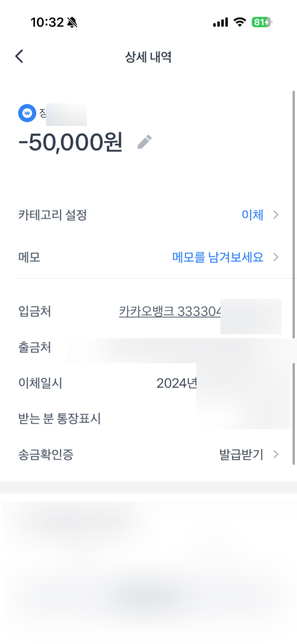Select 이체 category value
Viewport: 297px width, 644px height.
tap(252, 214)
